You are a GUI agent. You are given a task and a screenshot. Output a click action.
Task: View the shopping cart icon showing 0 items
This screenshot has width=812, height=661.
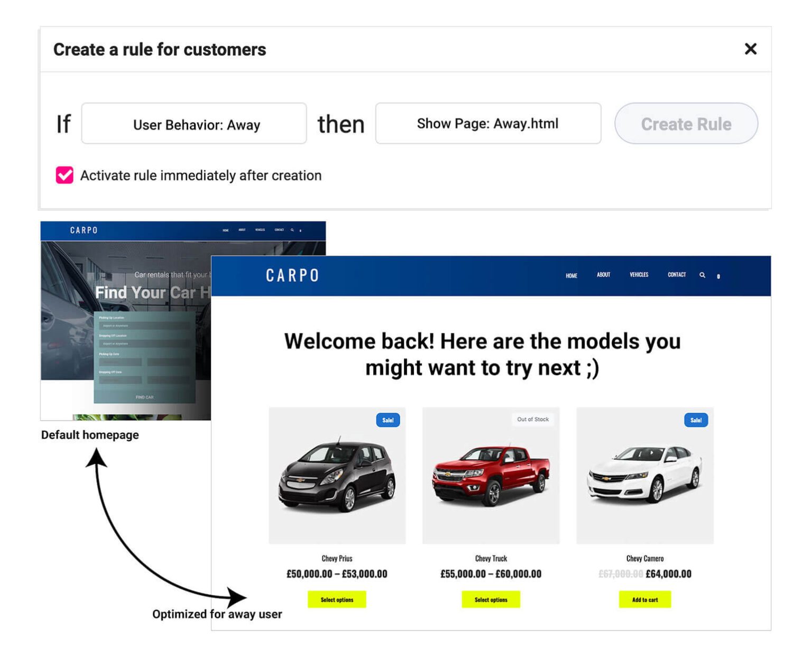[718, 276]
